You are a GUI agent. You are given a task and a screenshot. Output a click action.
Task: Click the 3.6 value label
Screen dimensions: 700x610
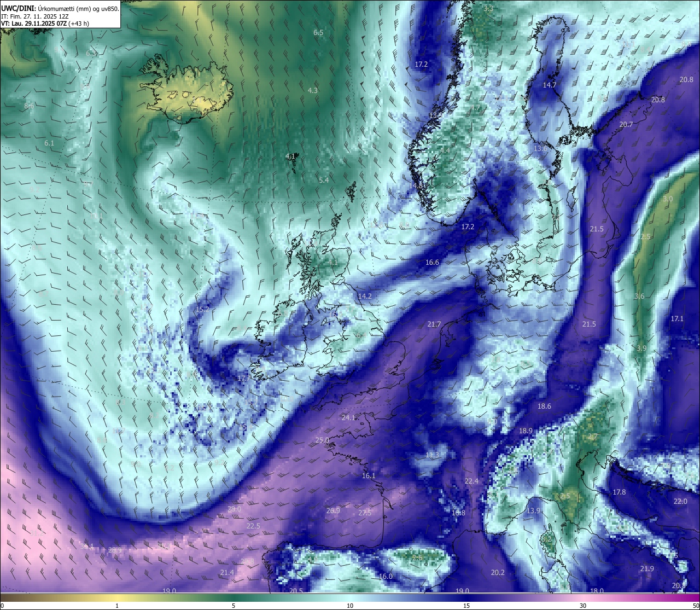pos(639,297)
